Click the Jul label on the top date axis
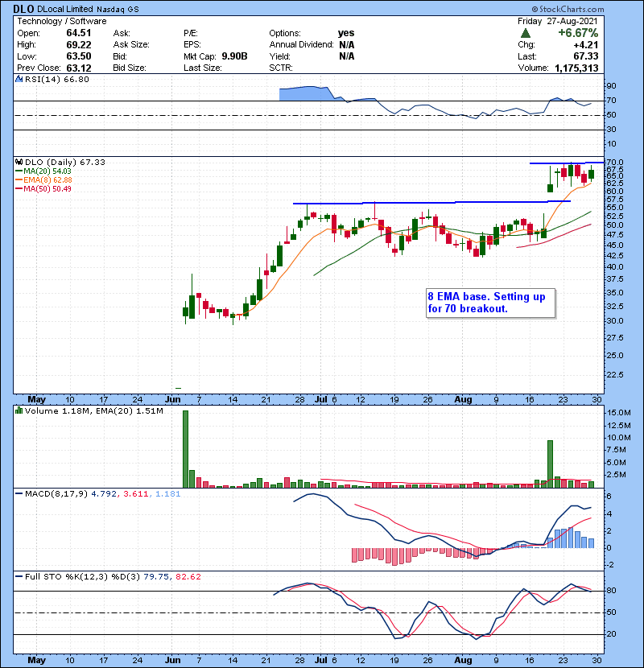 pyautogui.click(x=322, y=398)
